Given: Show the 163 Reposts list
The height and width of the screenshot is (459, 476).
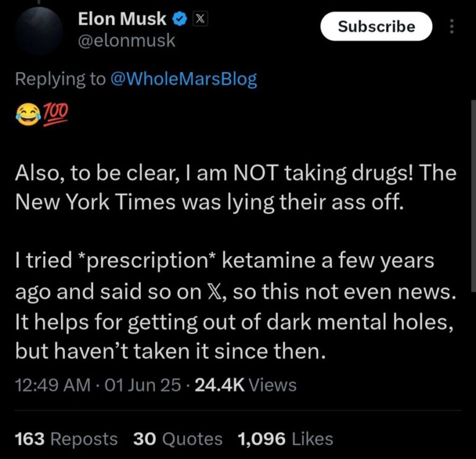Looking at the screenshot, I should point(66,439).
